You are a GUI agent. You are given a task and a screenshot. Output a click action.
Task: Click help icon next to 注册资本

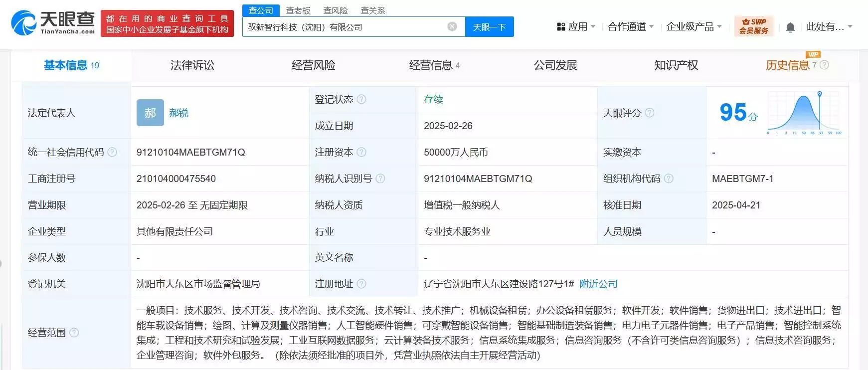click(x=361, y=152)
